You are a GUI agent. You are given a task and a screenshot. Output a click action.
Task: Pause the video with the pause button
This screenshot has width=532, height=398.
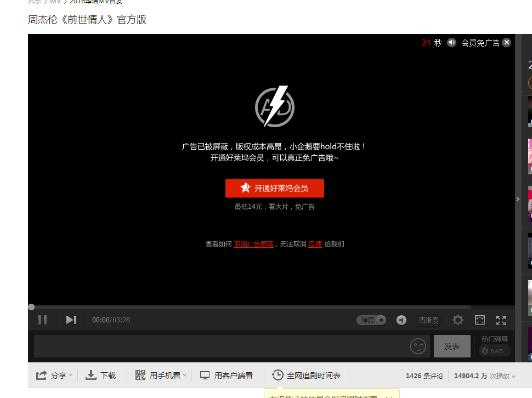[x=42, y=320]
